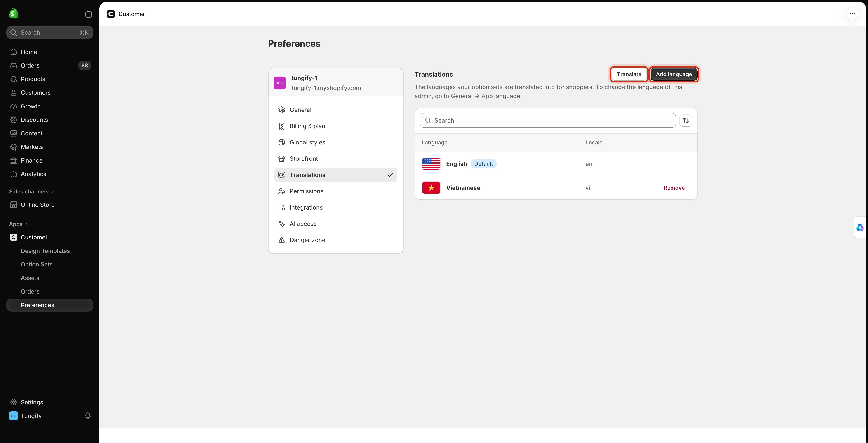The height and width of the screenshot is (443, 868).
Task: Open Online Store sales channel
Action: tap(50, 205)
